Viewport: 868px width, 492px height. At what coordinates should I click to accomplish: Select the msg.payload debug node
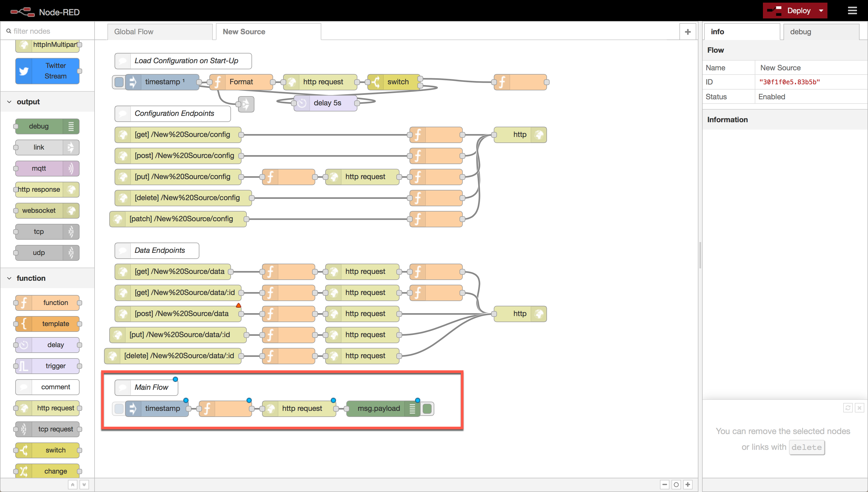(383, 409)
